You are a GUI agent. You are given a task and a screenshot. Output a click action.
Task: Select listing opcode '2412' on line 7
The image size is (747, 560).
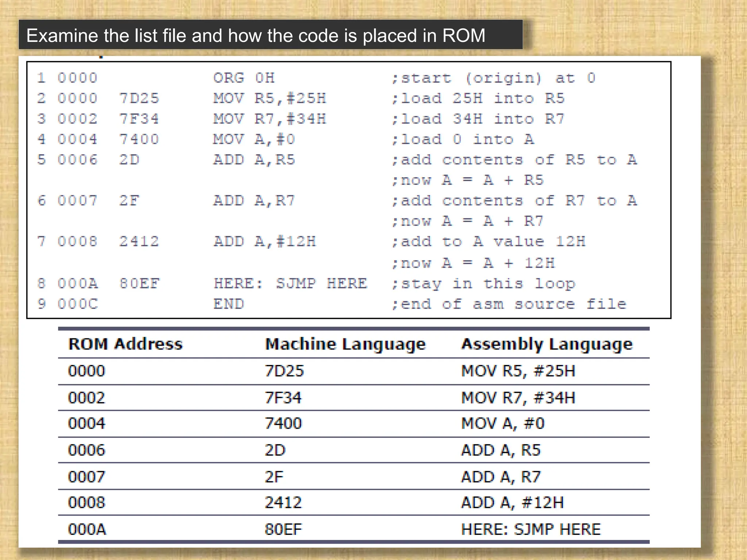139,241
